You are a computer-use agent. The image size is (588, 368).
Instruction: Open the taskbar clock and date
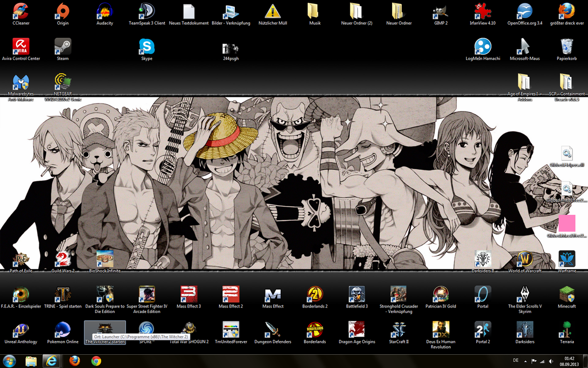coord(569,361)
